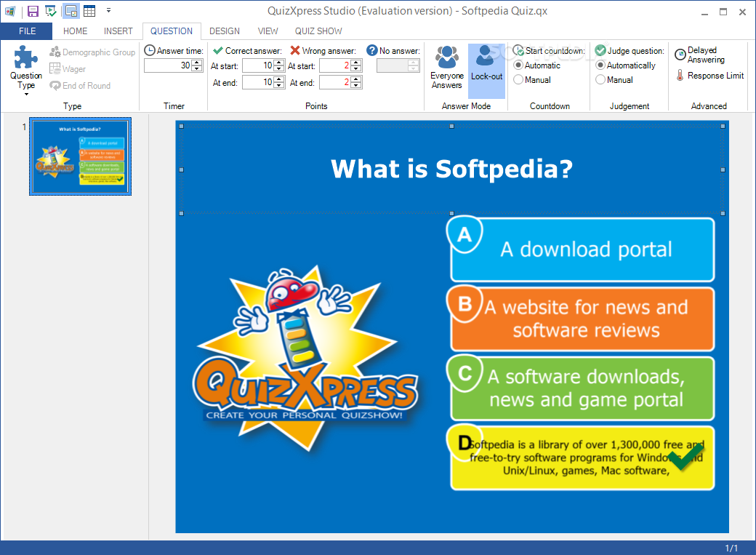Click the letter A circle badge

[x=465, y=234]
